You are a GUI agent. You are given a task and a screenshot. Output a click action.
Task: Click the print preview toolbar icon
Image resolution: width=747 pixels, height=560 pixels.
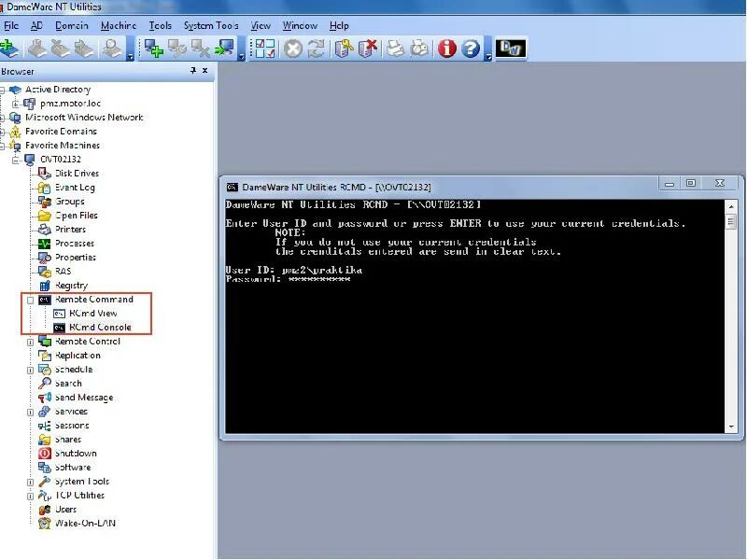click(x=418, y=49)
